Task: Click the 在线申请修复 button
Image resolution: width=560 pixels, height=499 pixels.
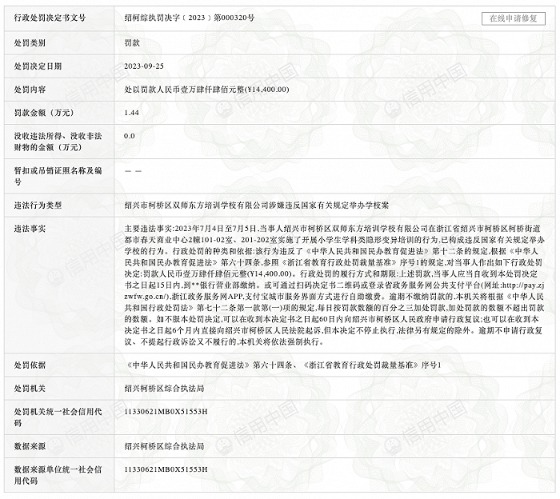Action: pyautogui.click(x=513, y=19)
